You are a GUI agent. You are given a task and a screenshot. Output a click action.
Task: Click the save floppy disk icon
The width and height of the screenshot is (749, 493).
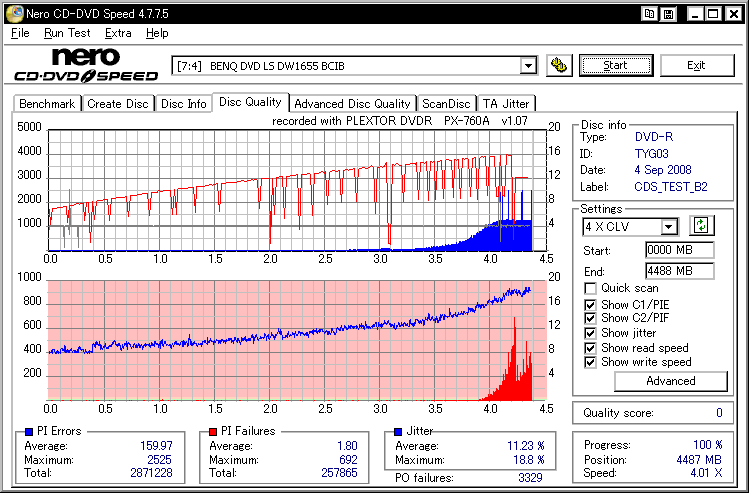(670, 13)
